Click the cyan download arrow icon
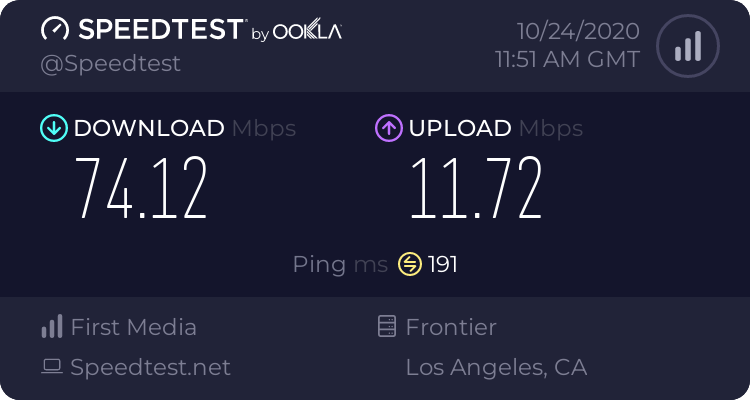 (53, 128)
